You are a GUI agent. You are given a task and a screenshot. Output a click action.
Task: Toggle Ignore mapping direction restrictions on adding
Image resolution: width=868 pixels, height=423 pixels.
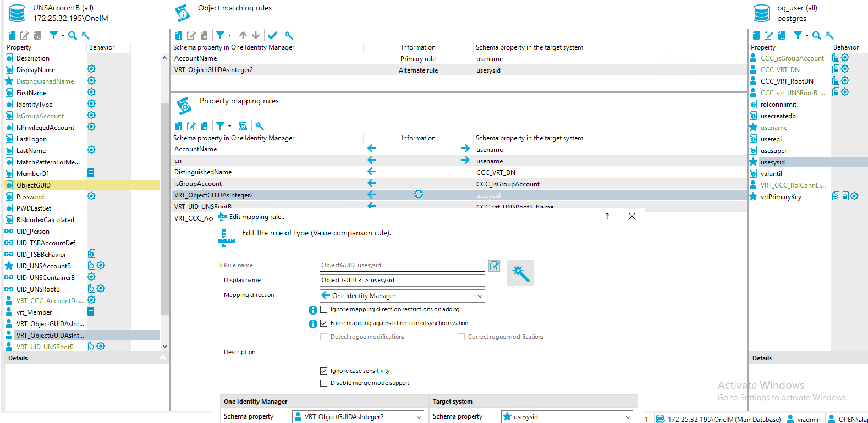tap(324, 309)
